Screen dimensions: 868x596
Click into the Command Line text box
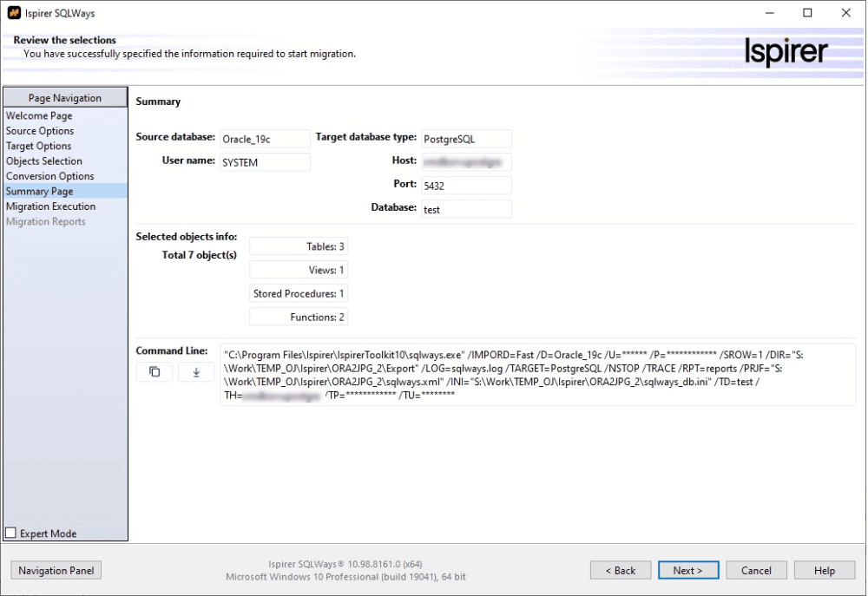point(536,375)
